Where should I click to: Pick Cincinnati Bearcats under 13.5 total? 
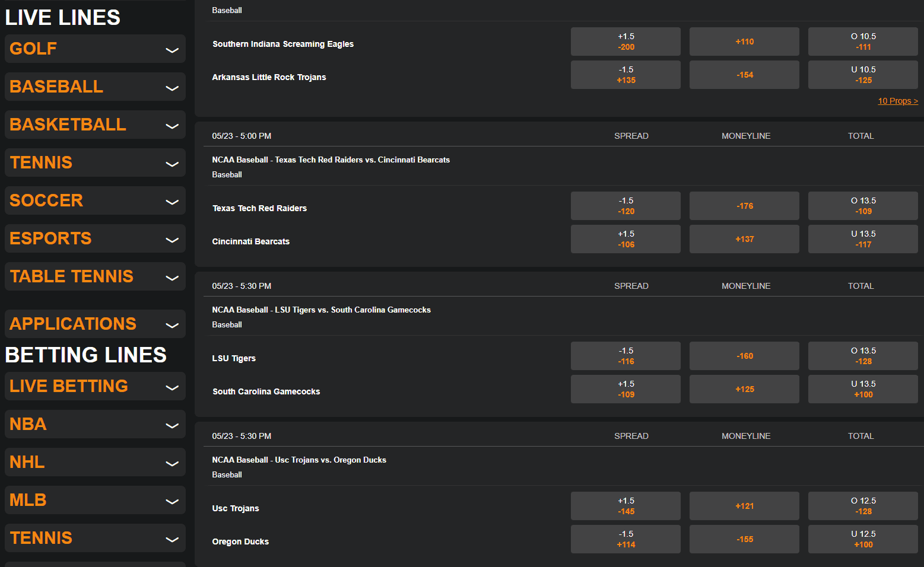[x=862, y=238]
